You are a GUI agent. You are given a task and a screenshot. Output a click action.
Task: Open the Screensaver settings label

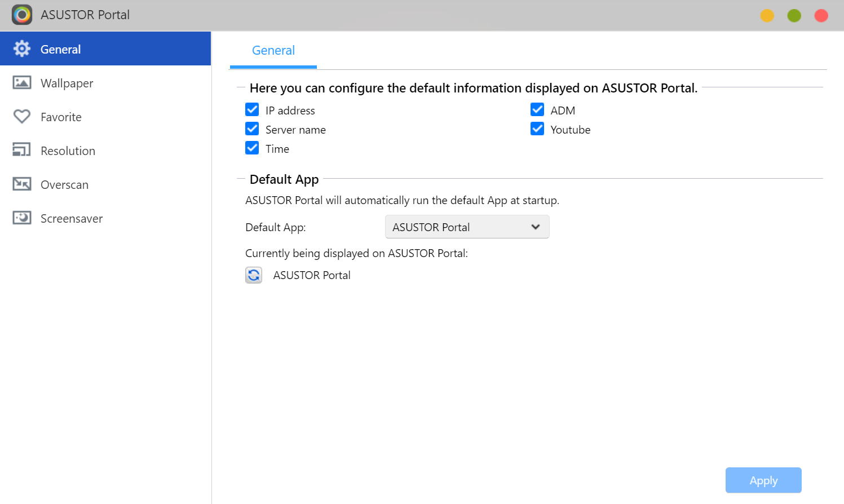click(x=72, y=219)
